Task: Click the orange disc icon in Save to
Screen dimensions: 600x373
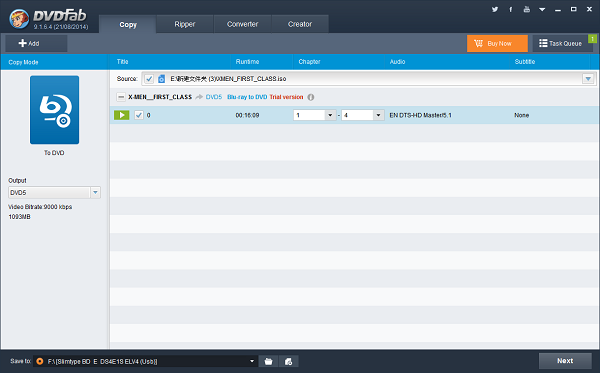Action: 39,361
